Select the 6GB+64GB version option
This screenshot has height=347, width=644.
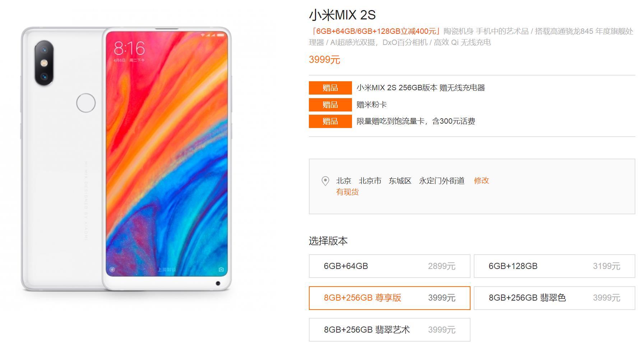(389, 266)
